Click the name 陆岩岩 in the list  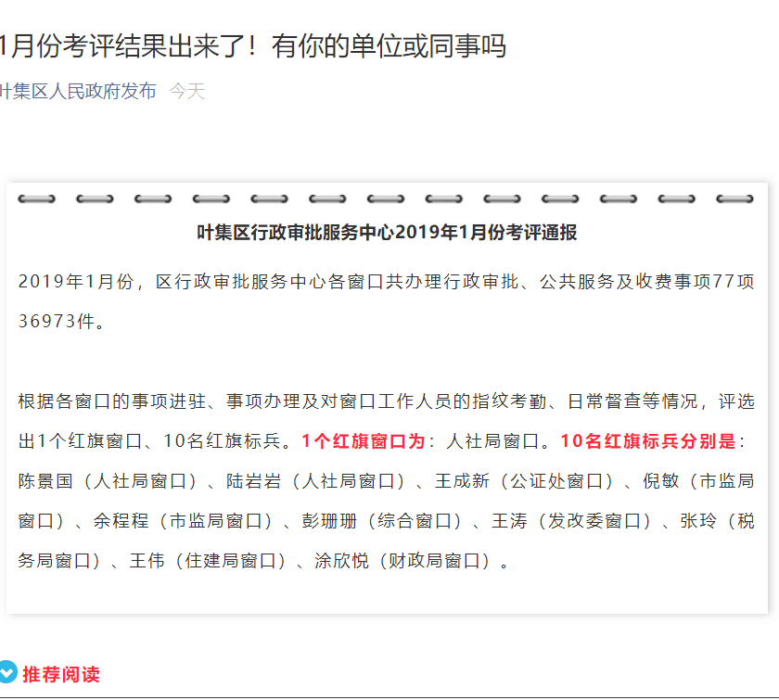tap(253, 481)
